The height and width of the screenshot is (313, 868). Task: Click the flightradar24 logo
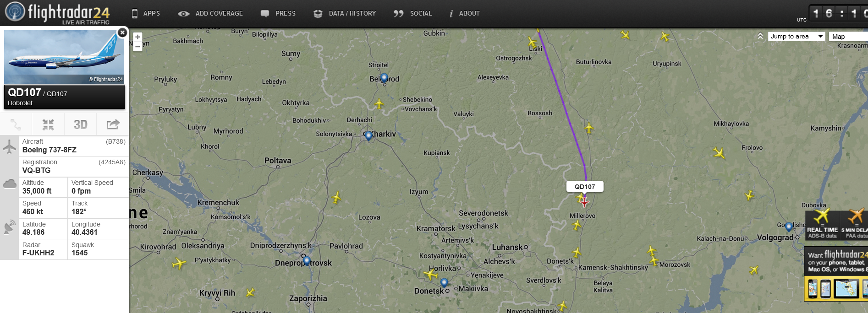[58, 13]
